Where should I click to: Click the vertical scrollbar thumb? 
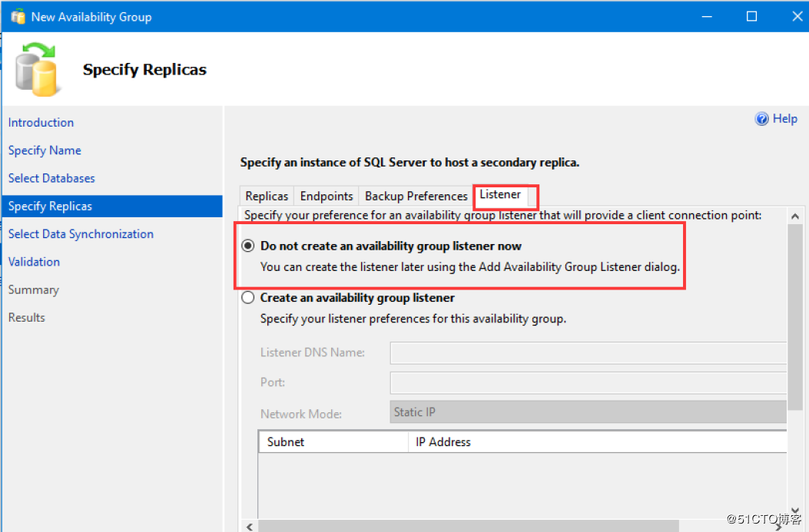pos(795,317)
